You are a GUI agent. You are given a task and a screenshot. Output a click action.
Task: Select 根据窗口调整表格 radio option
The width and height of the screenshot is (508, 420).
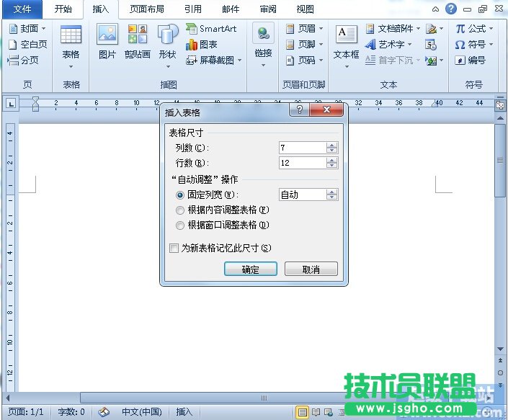[180, 225]
